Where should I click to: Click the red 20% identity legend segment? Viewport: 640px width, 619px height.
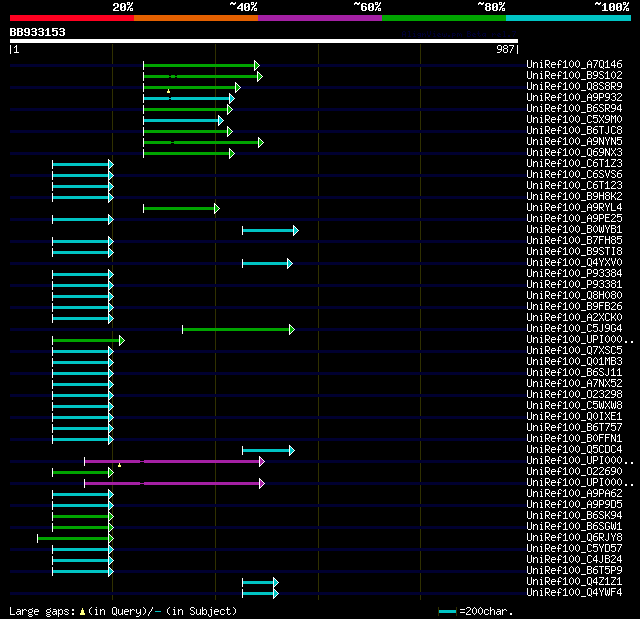point(72,18)
